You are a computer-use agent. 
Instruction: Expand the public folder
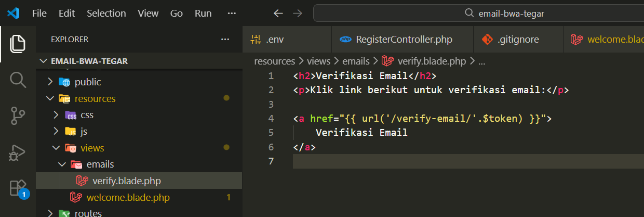click(x=87, y=82)
